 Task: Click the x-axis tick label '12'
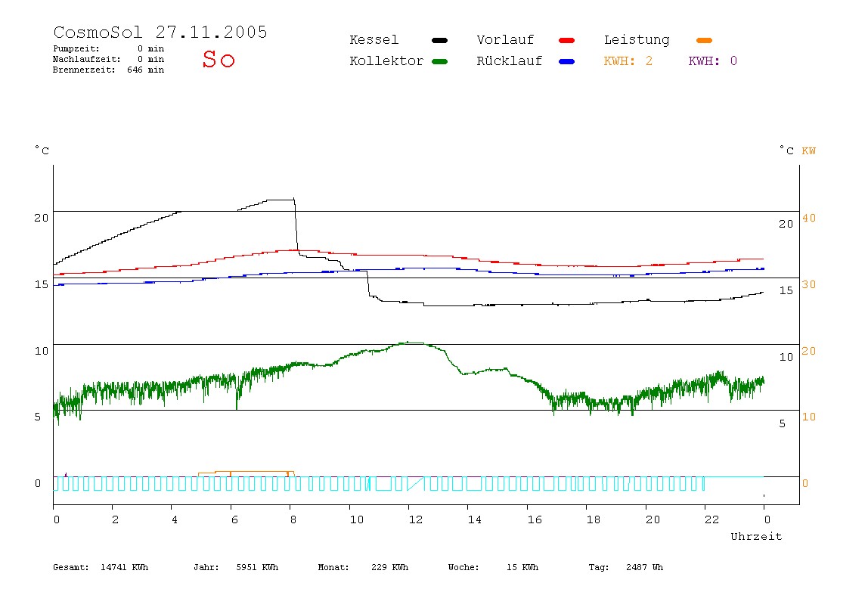pos(415,520)
